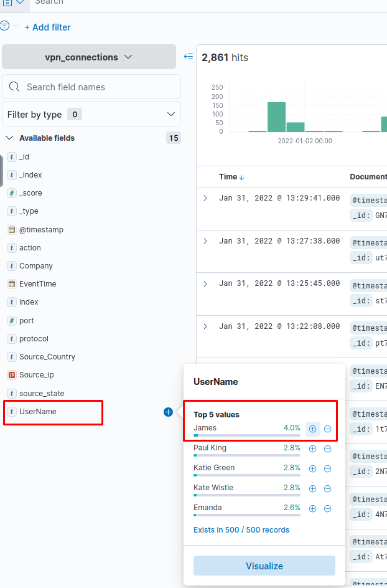Add UserName field as column
This screenshot has height=588, width=387.
(168, 412)
